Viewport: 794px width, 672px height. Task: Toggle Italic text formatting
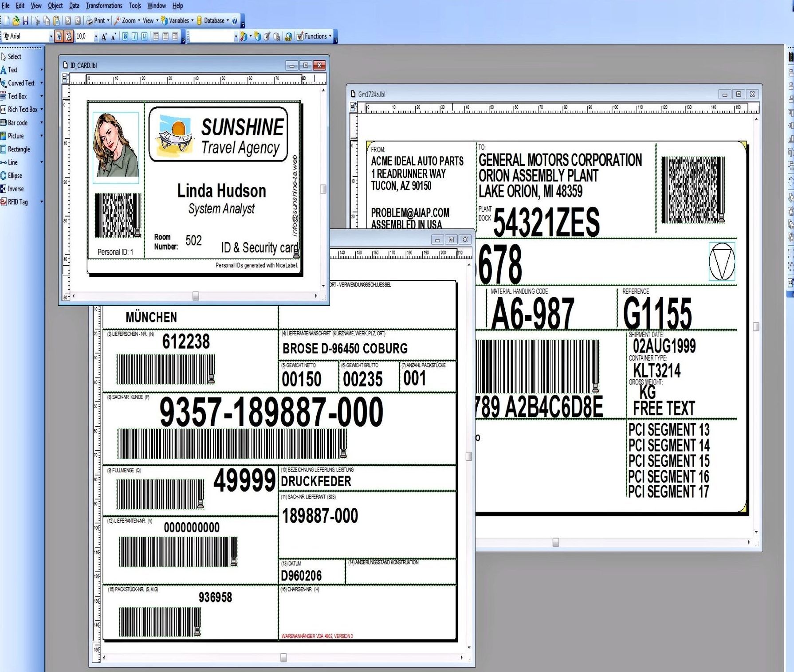coord(135,36)
